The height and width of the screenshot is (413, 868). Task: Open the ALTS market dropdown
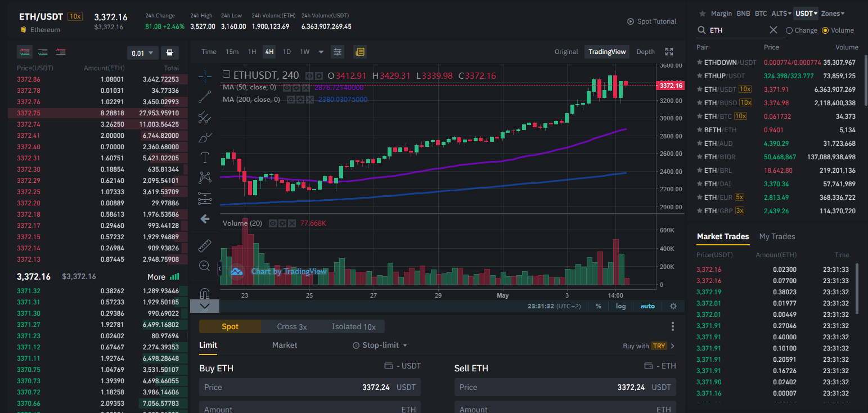point(781,14)
